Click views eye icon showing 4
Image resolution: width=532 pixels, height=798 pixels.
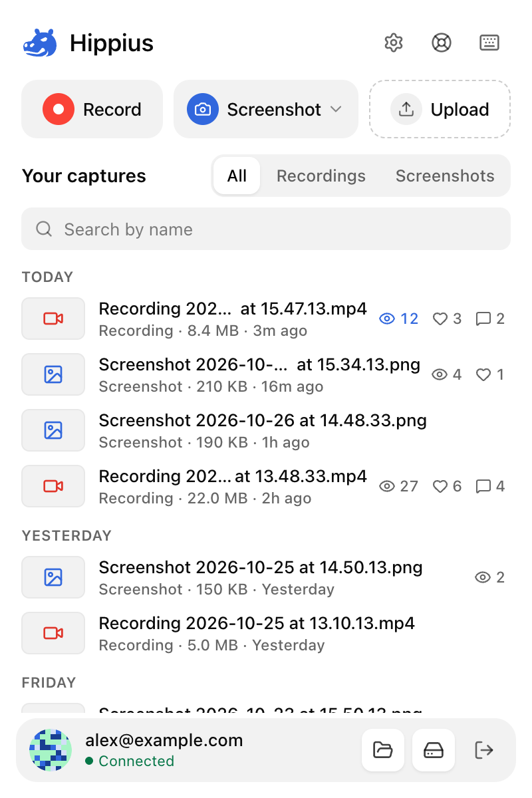(x=440, y=374)
